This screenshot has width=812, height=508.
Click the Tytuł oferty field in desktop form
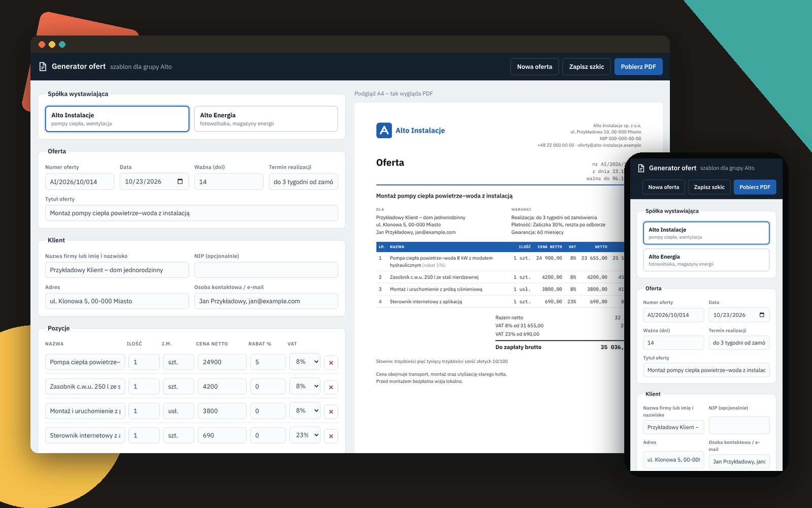(x=191, y=213)
